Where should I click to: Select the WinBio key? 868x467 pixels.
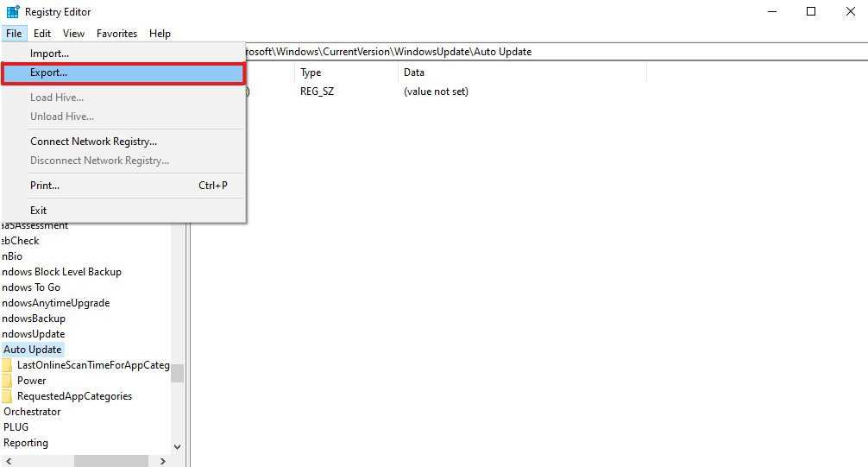(x=11, y=256)
